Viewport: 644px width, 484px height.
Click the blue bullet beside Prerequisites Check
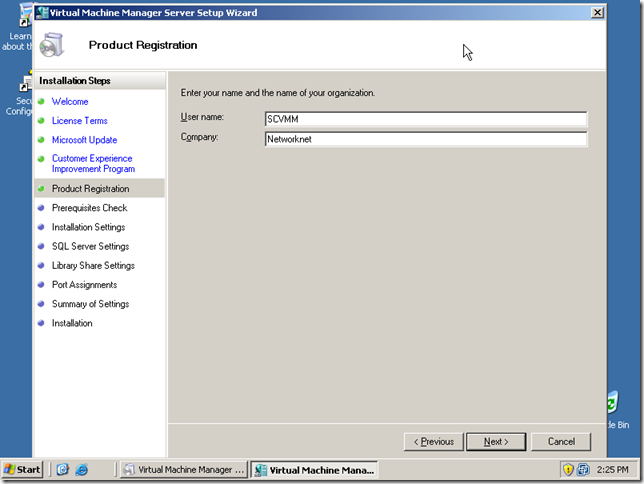coord(41,208)
